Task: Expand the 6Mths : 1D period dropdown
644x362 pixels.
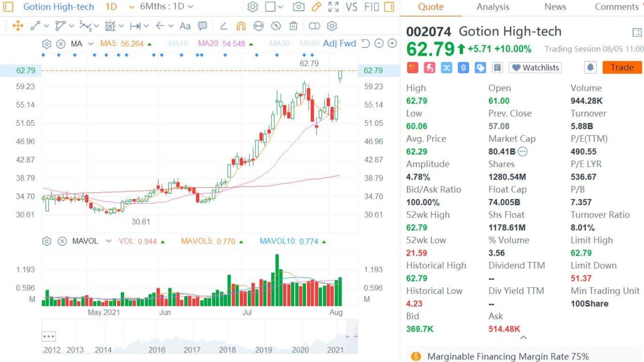Action: coord(167,7)
